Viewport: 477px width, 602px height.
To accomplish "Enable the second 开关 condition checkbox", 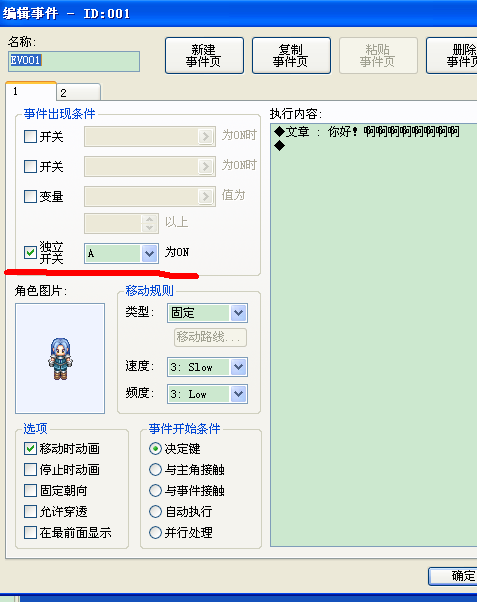I will click(30, 167).
